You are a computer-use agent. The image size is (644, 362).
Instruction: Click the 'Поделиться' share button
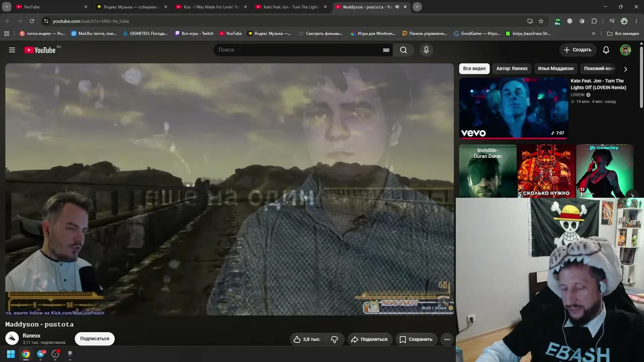[x=369, y=339]
